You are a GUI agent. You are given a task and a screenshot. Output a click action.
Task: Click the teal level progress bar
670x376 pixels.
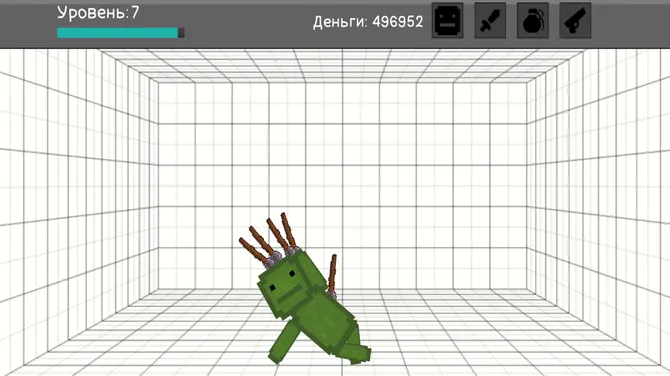click(x=121, y=33)
